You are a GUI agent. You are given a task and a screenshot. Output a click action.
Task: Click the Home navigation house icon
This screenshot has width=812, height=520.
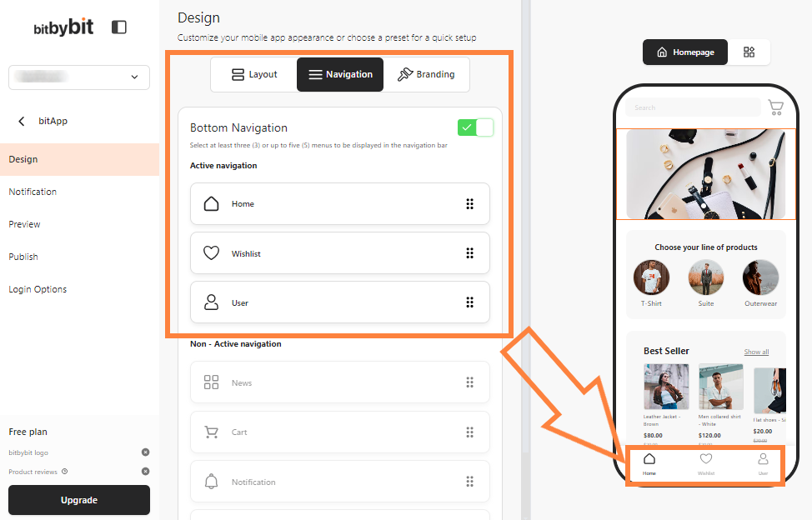(211, 204)
